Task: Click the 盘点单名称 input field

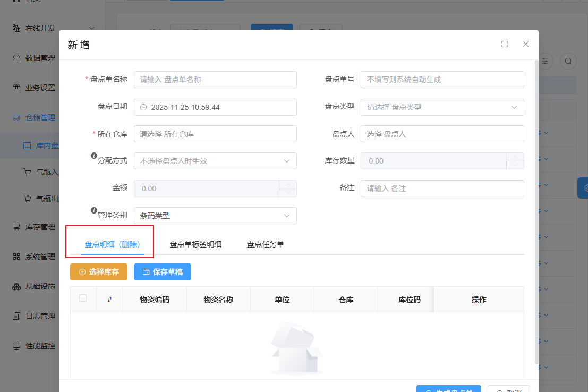Action: click(215, 80)
